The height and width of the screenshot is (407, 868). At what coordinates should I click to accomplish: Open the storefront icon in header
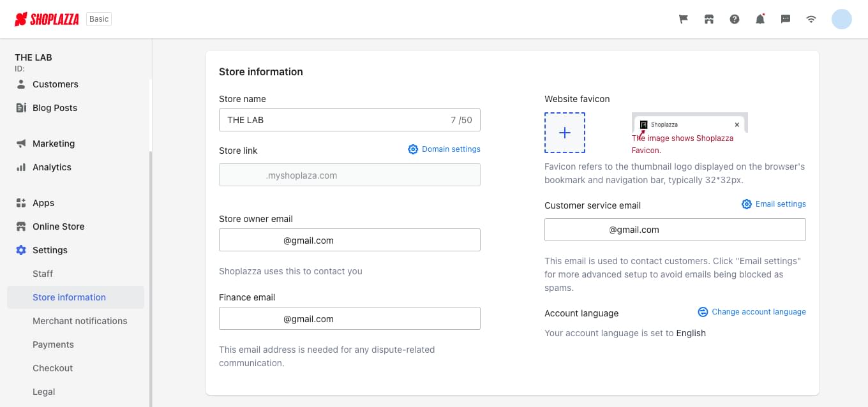[x=709, y=19]
